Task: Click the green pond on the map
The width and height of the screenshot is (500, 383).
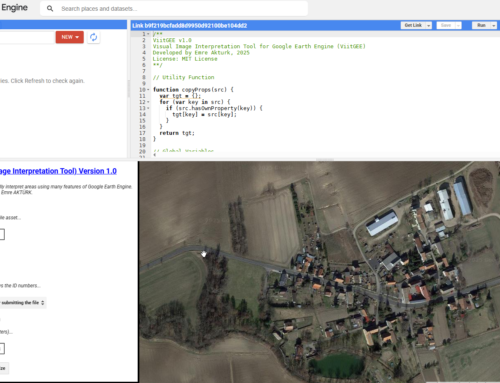Action: click(x=337, y=366)
